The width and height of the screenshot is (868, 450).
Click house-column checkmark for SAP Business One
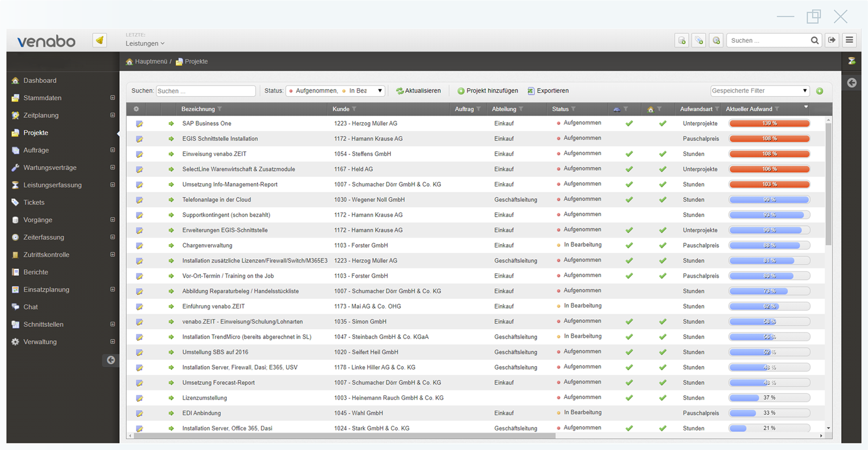[663, 123]
